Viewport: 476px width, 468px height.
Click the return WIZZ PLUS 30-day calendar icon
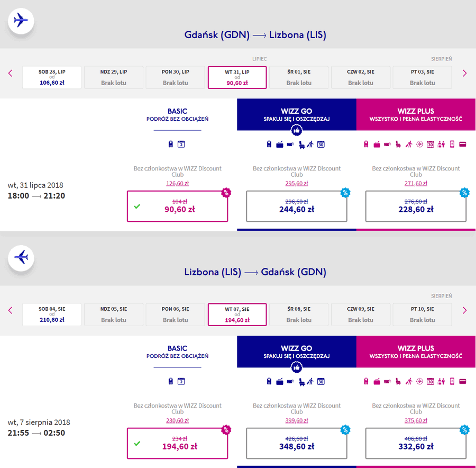(x=431, y=381)
